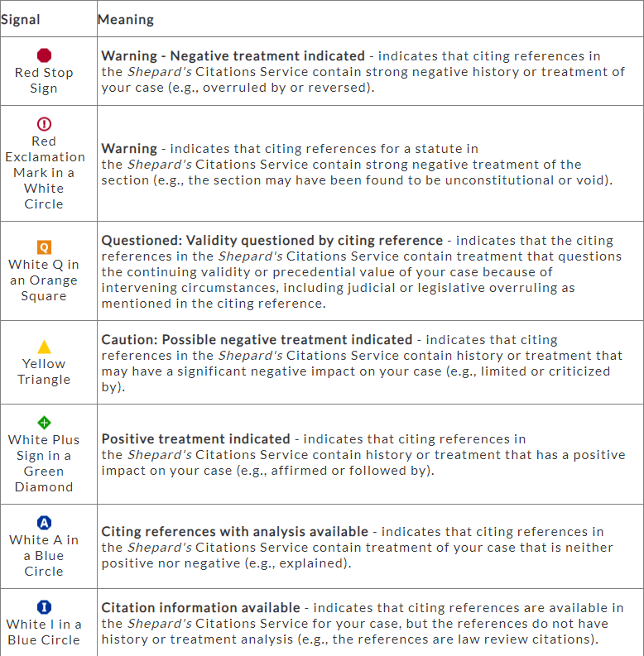Click the 'Red Stop Sign' label
644x656 pixels.
(44, 80)
